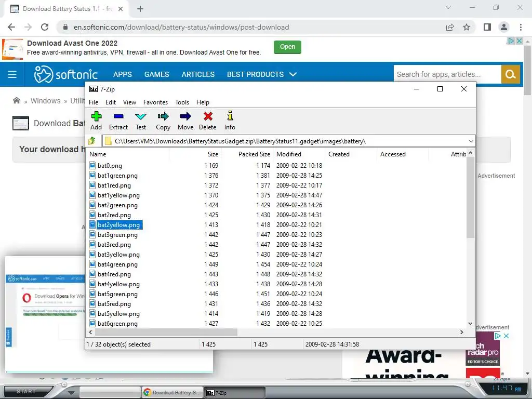Click the Copy toolbar icon
Screen dimensions: 532x399
tap(163, 116)
